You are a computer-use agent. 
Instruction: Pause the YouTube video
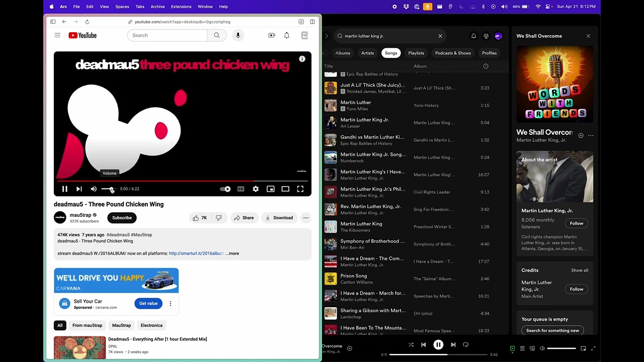[65, 189]
